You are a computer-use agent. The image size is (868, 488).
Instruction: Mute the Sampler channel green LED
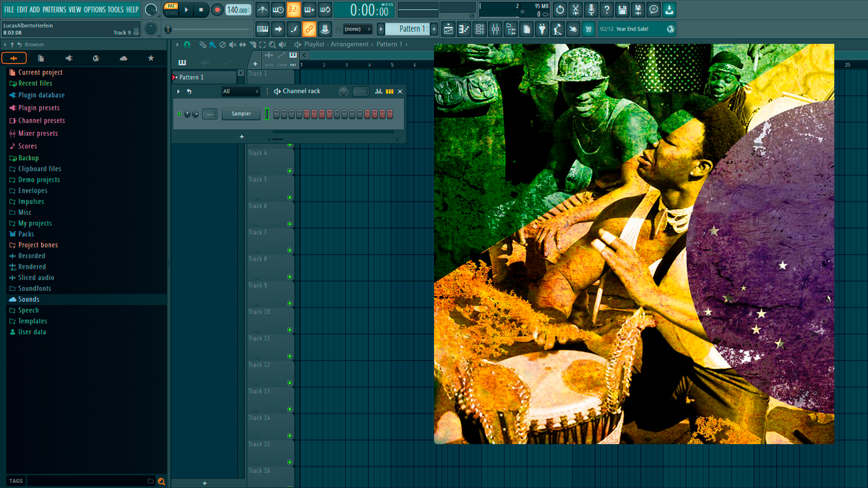(x=179, y=114)
